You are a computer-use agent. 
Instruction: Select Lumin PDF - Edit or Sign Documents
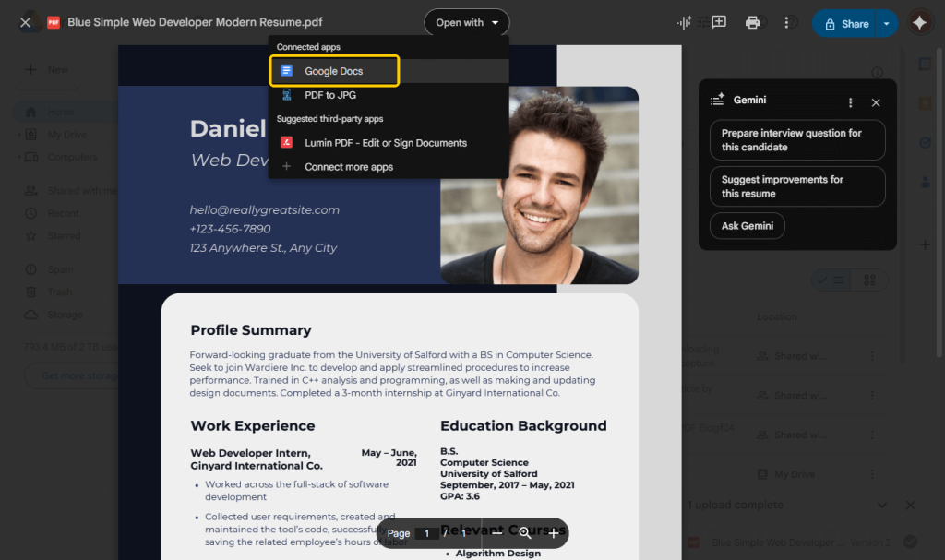(x=386, y=143)
